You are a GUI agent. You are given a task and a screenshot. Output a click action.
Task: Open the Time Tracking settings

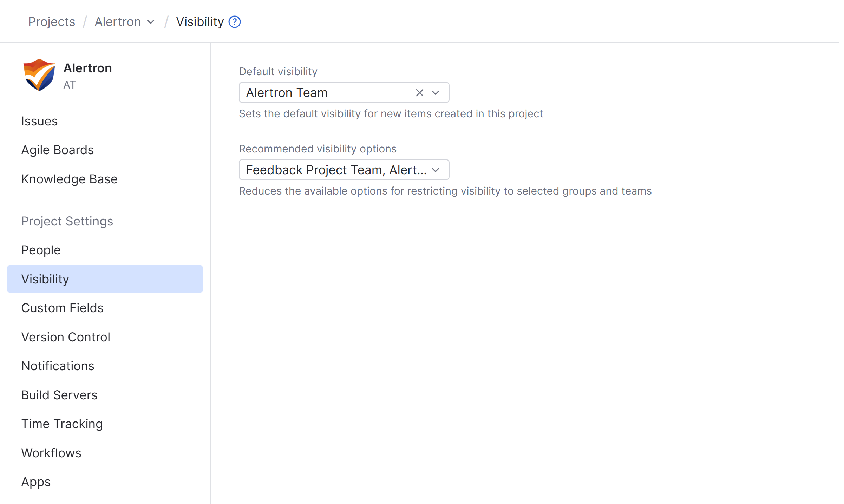[x=62, y=424]
